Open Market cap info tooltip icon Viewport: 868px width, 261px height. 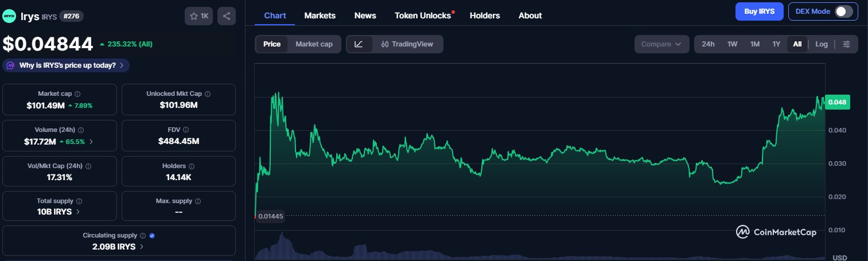point(77,94)
